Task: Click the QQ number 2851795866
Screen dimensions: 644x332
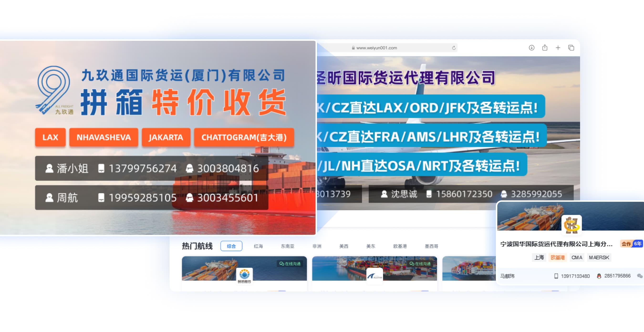Action: (x=618, y=276)
